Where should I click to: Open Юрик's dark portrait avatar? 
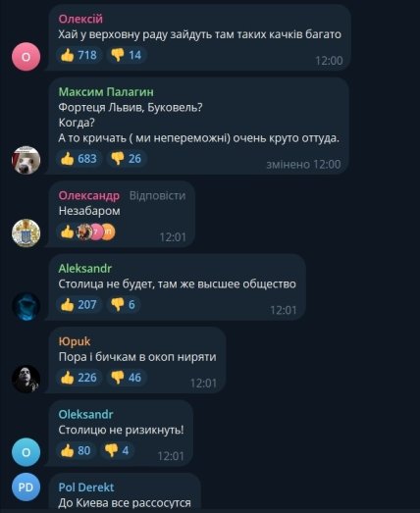tap(26, 379)
